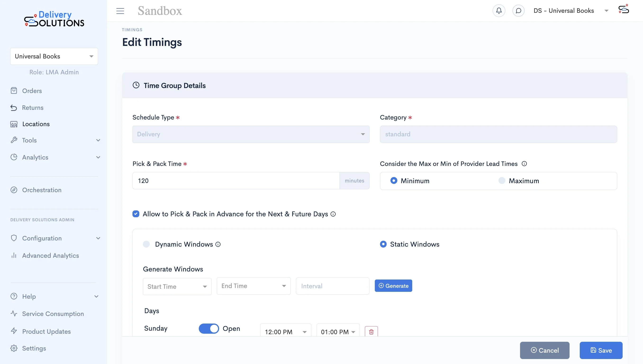Expand the Configuration menu chevron
The width and height of the screenshot is (643, 364).
98,238
